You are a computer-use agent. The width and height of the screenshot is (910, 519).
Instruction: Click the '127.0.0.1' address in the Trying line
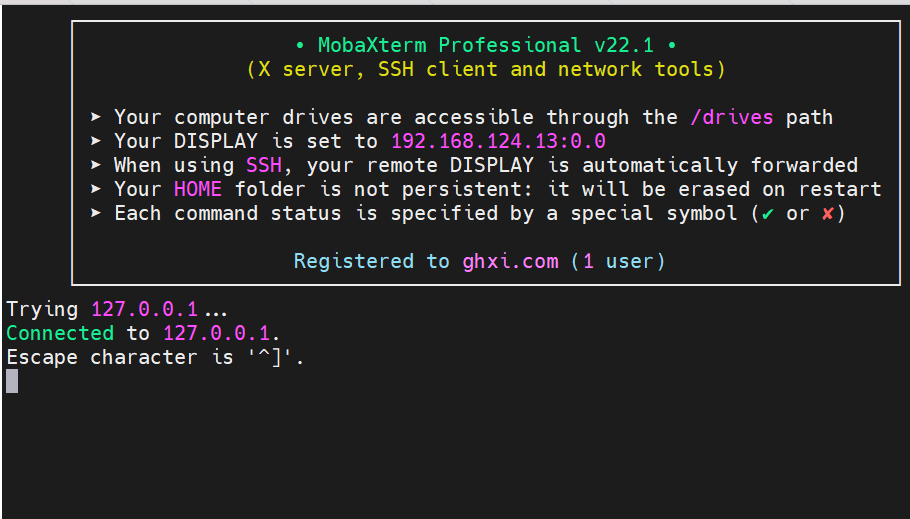(x=145, y=309)
